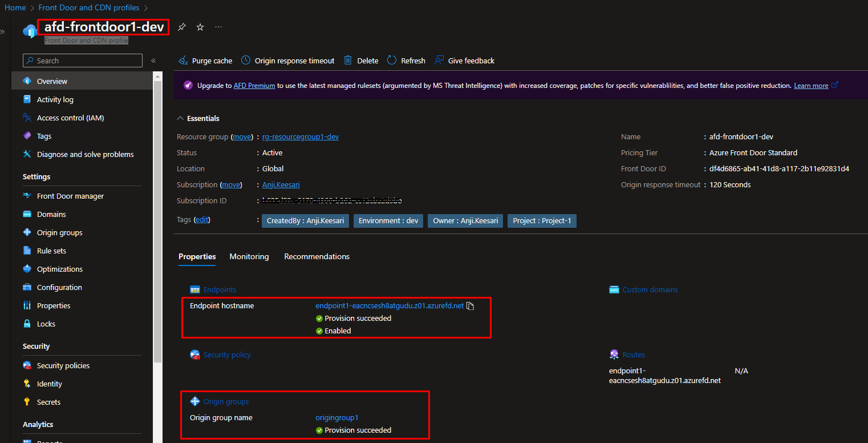
Task: Open the Routes heading link
Action: pos(634,355)
